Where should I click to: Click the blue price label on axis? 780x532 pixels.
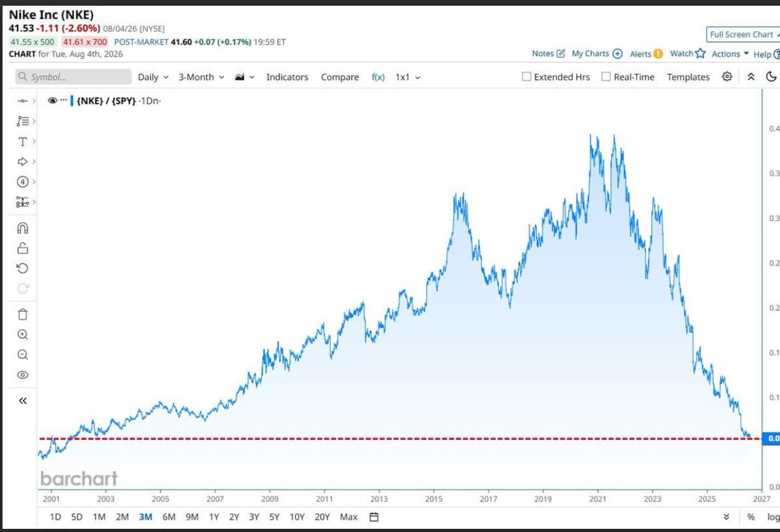tap(772, 438)
